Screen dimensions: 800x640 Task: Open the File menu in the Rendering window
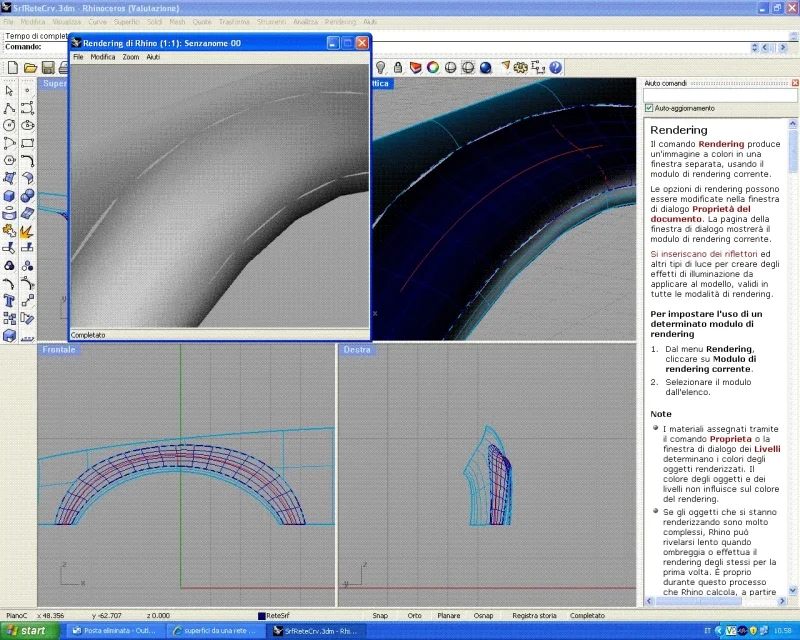(78, 57)
